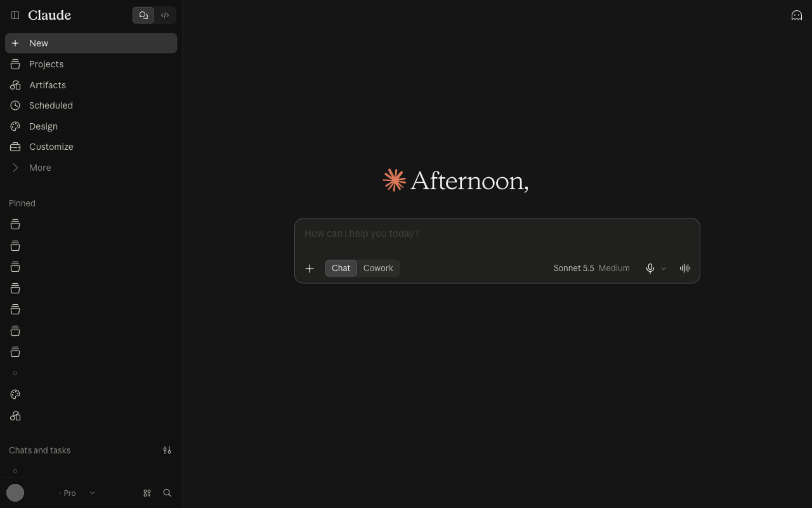Start dictation with the microphone icon

(650, 269)
